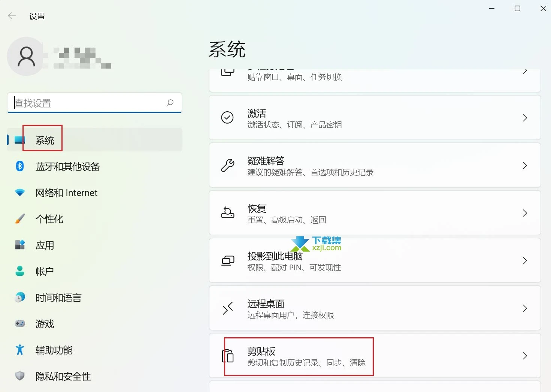551x392 pixels.
Task: Select the 辅助功能 accessibility icon
Action: 19,350
